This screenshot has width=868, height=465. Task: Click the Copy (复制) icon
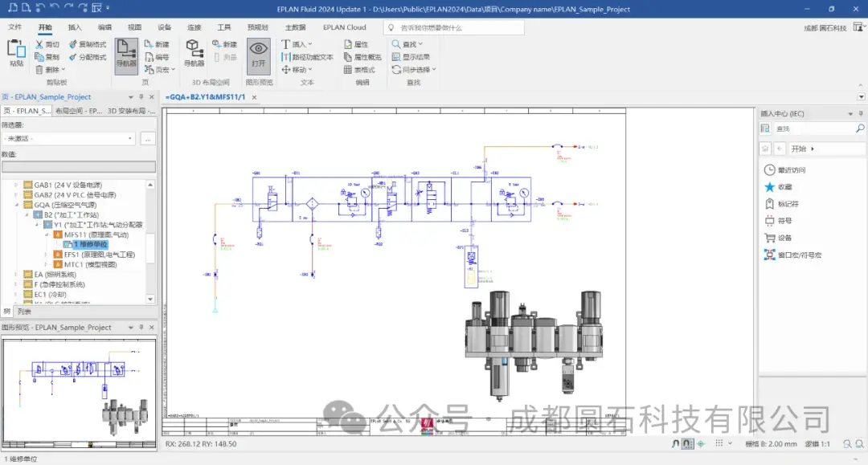[x=39, y=57]
